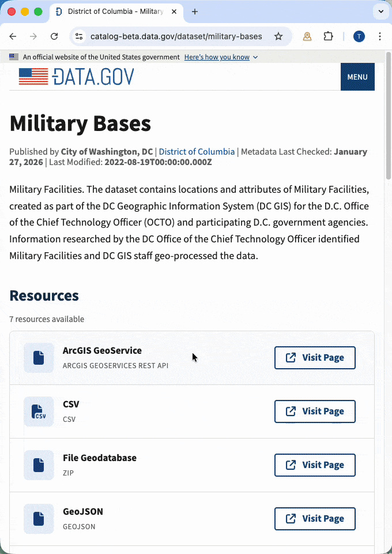Open the browser extensions puzzle icon
The width and height of the screenshot is (392, 554).
pos(328,36)
